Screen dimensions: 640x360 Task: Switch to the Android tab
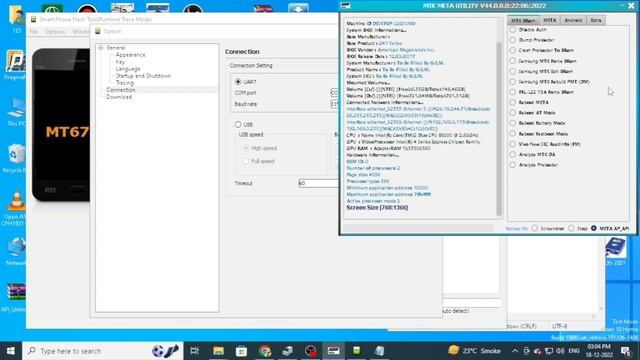(x=573, y=20)
